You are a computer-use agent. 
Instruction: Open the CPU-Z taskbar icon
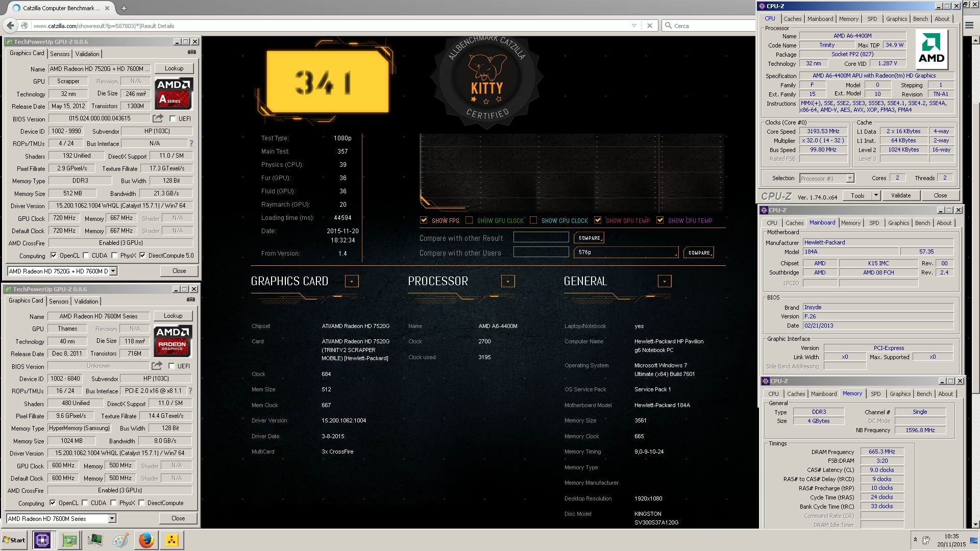coord(42,540)
